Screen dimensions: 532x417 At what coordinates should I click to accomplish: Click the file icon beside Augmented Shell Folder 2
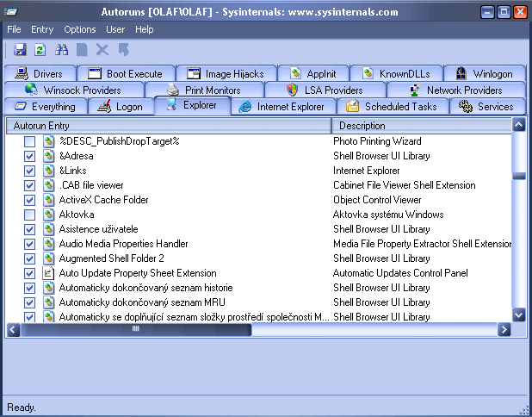tap(48, 258)
